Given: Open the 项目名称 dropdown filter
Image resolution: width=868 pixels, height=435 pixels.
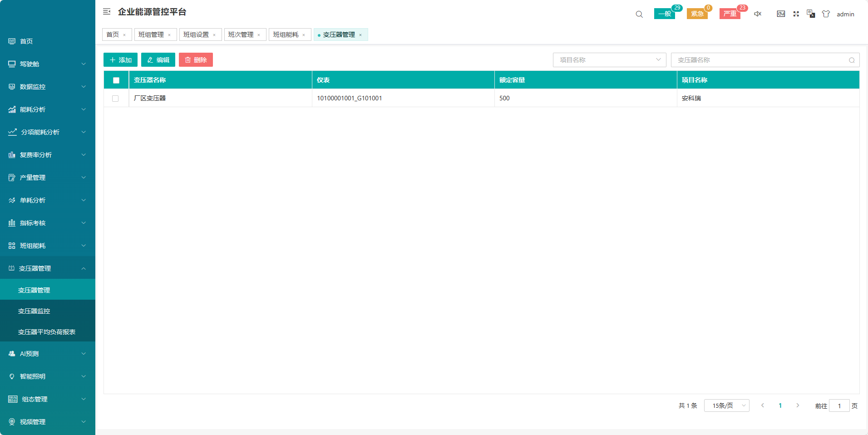Looking at the screenshot, I should (609, 60).
